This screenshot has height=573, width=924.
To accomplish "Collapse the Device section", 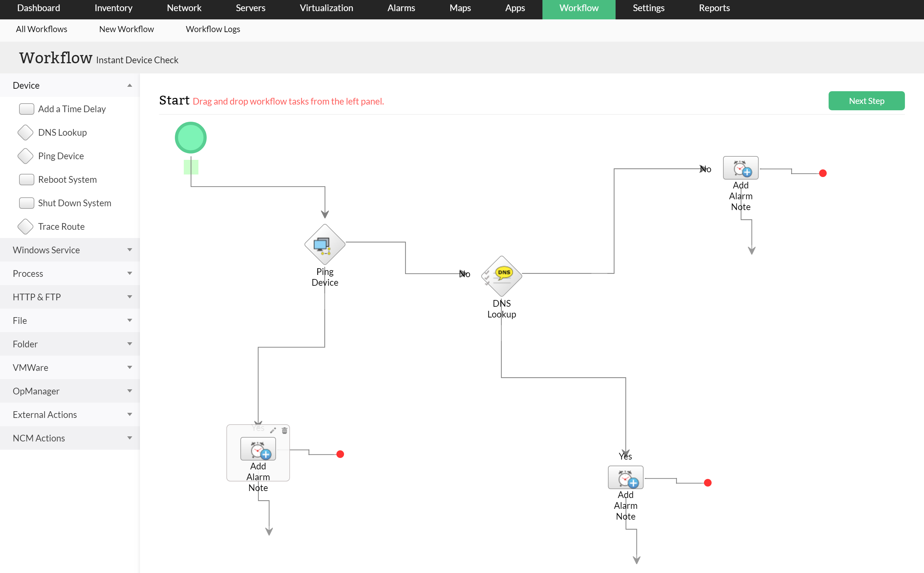I will (130, 85).
